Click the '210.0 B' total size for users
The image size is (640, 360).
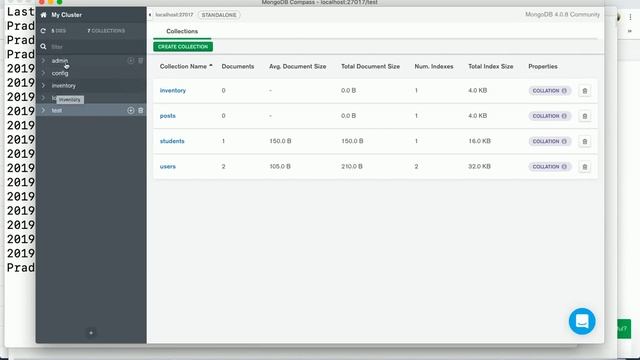coord(352,167)
